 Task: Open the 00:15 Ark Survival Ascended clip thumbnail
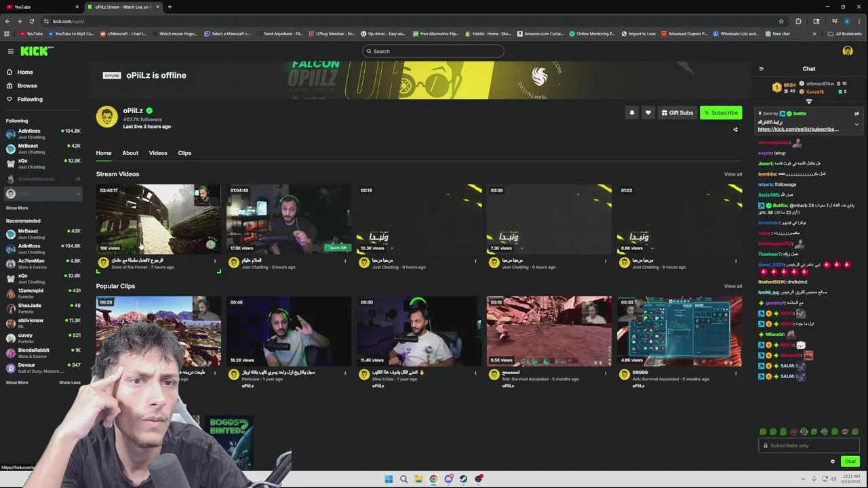(549, 331)
